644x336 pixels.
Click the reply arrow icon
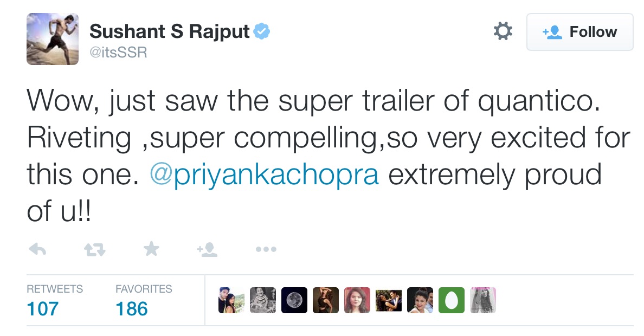[37, 249]
